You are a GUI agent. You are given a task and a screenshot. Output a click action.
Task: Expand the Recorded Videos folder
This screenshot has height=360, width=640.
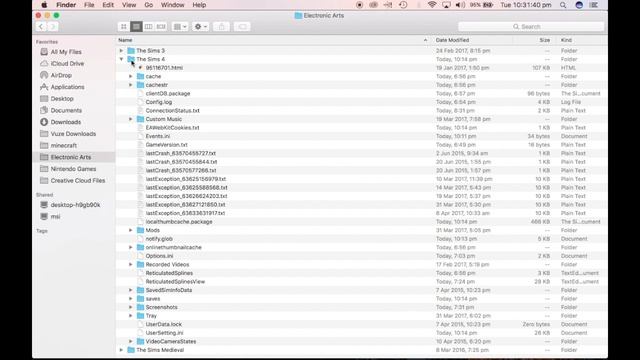(x=131, y=264)
